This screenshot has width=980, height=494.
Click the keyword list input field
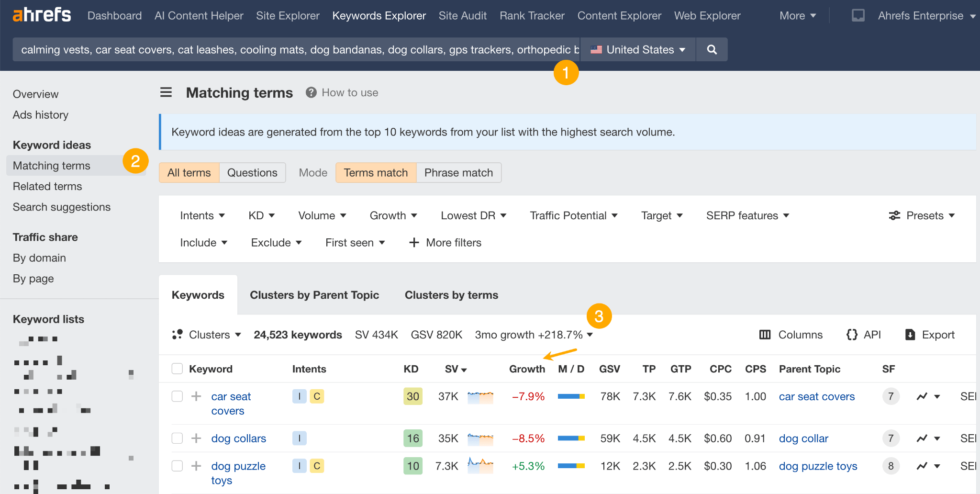pos(297,49)
